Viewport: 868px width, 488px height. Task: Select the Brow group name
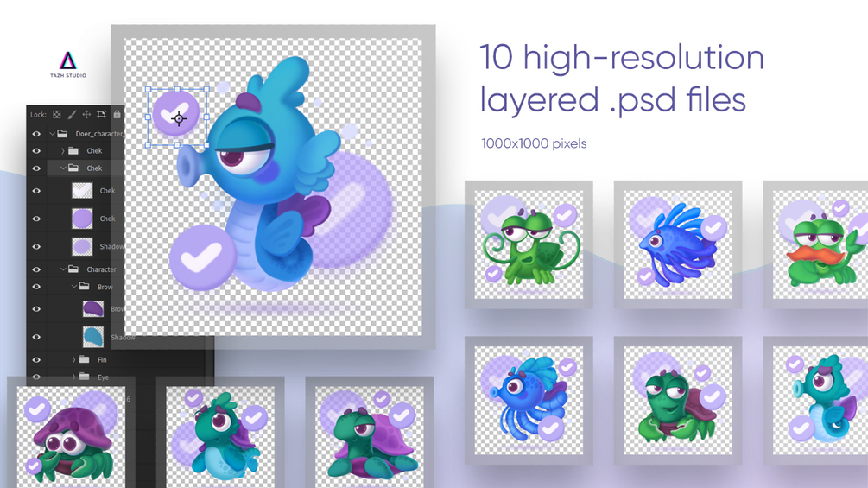pyautogui.click(x=105, y=287)
